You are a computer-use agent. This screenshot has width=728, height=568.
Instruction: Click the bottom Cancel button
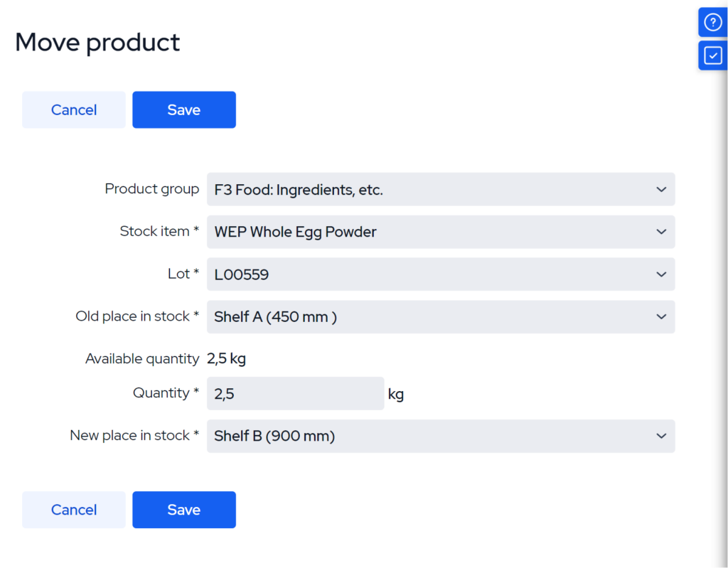73,510
